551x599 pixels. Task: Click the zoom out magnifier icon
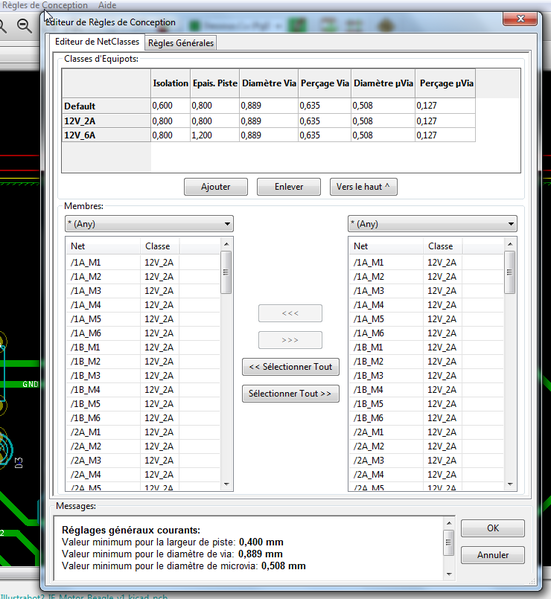tap(24, 26)
